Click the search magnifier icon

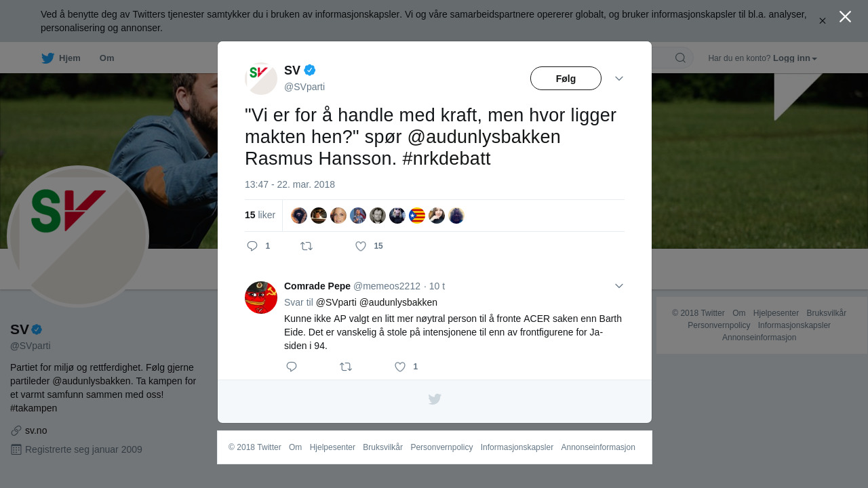(x=680, y=58)
